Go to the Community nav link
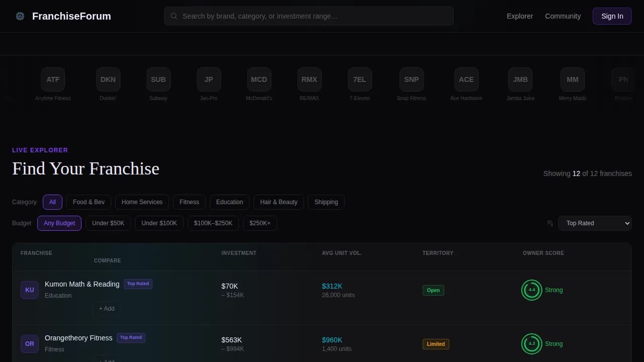The width and height of the screenshot is (644, 362). [563, 16]
